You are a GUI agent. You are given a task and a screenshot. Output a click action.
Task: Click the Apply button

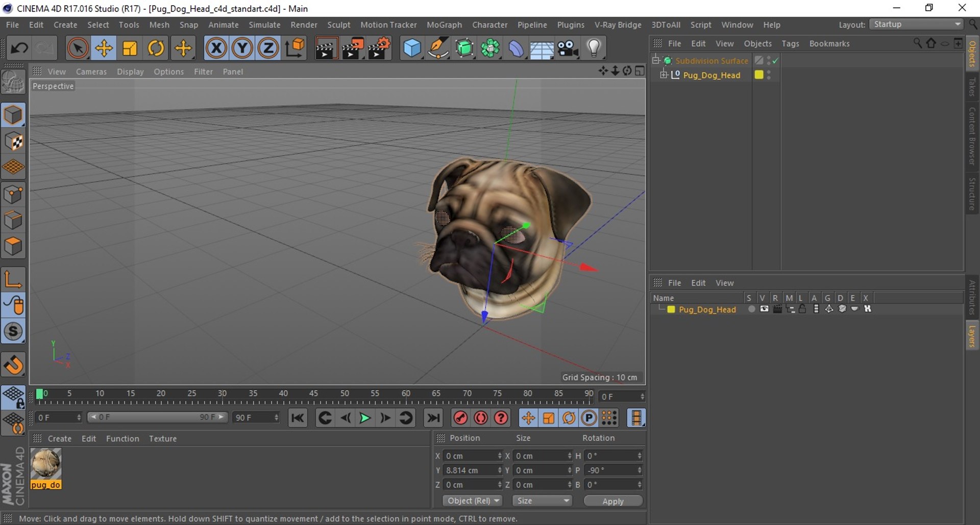pyautogui.click(x=613, y=501)
